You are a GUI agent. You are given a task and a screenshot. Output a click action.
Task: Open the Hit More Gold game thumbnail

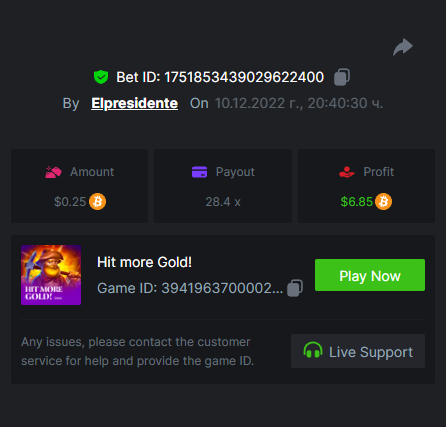click(51, 275)
